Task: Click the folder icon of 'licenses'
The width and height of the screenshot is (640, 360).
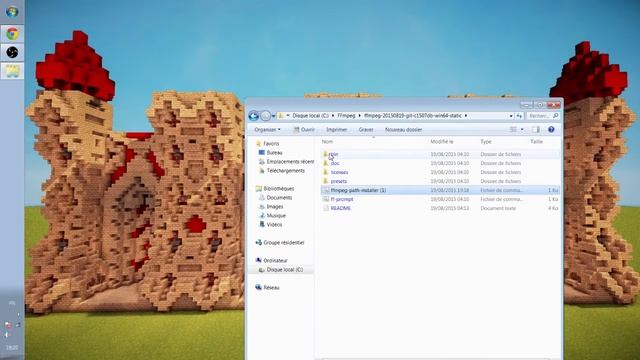Action: [326, 172]
